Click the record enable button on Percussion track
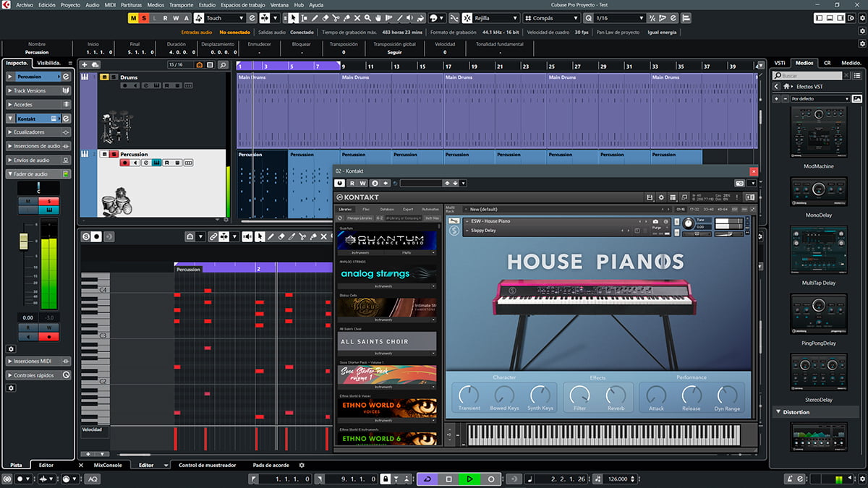868x488 pixels. 125,163
